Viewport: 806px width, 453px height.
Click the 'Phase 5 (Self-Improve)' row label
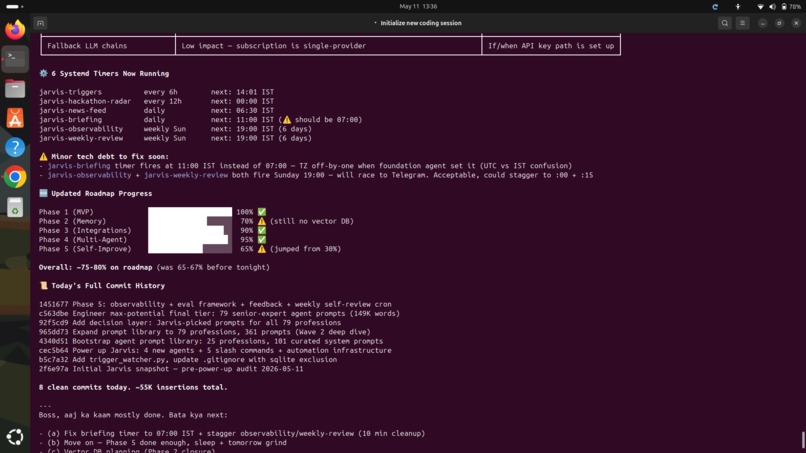tap(85, 249)
